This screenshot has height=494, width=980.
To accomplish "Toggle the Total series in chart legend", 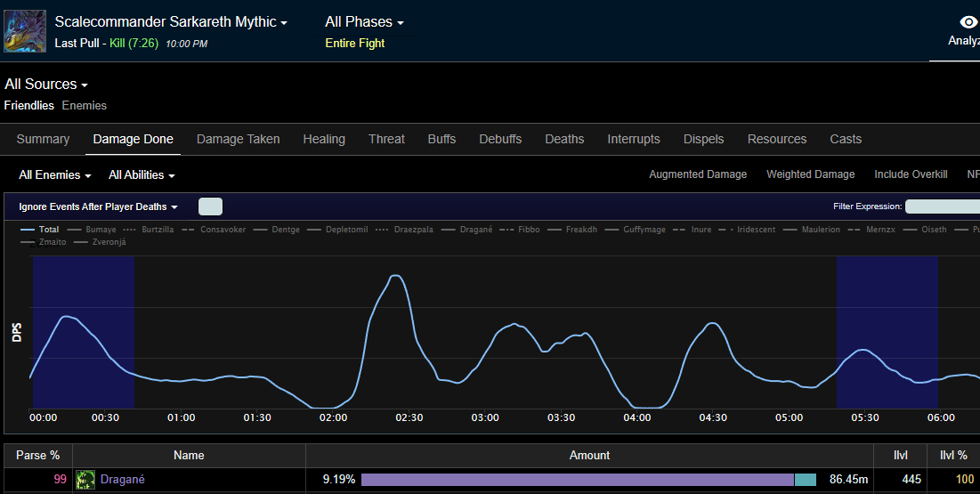I will pyautogui.click(x=40, y=230).
